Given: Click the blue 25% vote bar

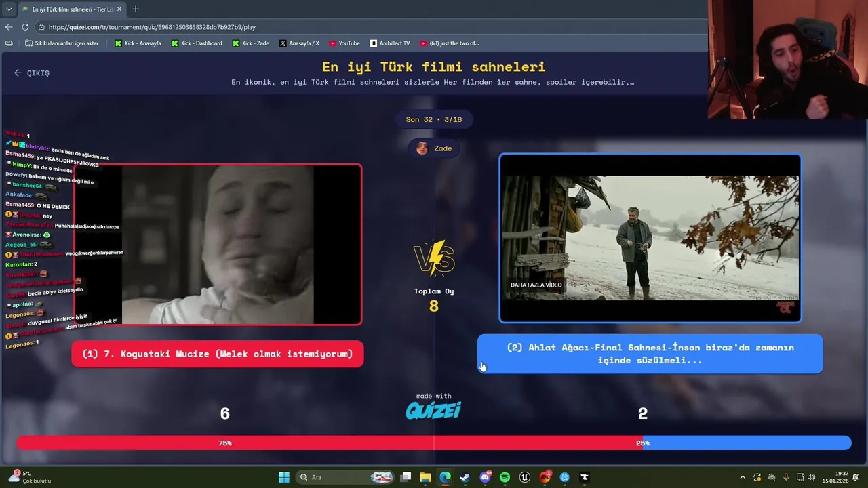Looking at the screenshot, I should (747, 443).
